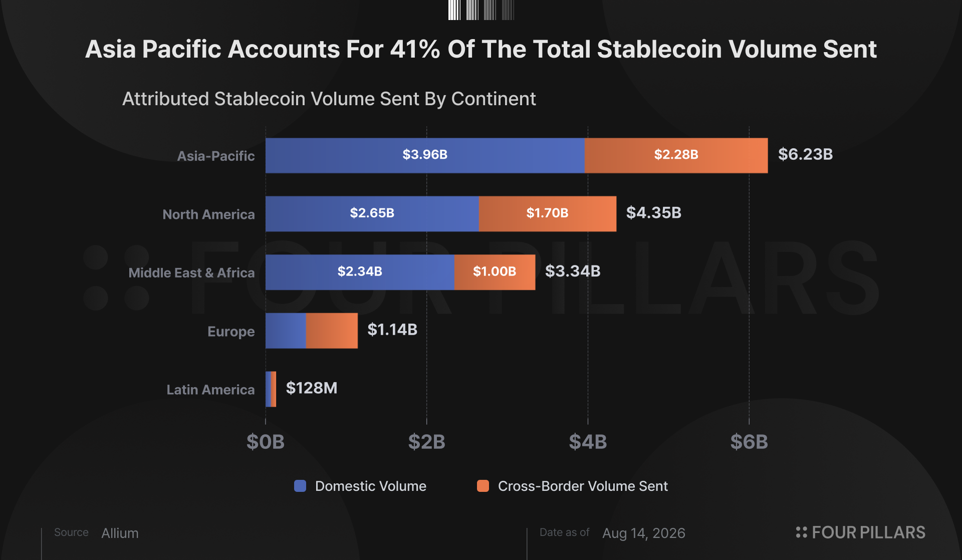Select Middle East & Africa $1.00B segment
The width and height of the screenshot is (962, 560).
point(495,272)
